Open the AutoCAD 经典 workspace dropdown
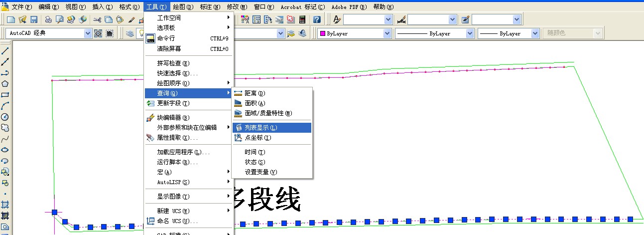 pos(88,33)
